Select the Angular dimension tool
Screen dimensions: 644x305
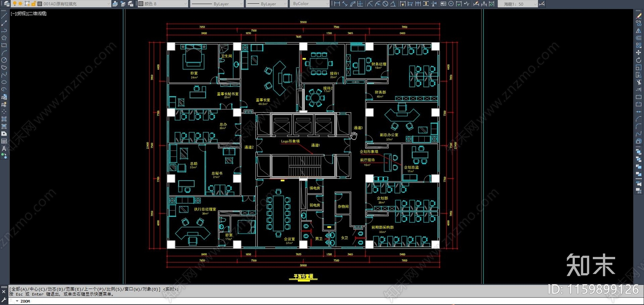click(393, 4)
